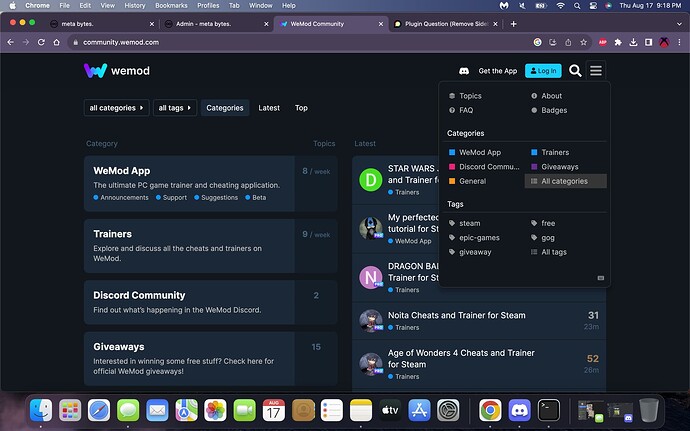Open Control Center in the menu bar
Viewport: 690px width, 431px height.
593,5
